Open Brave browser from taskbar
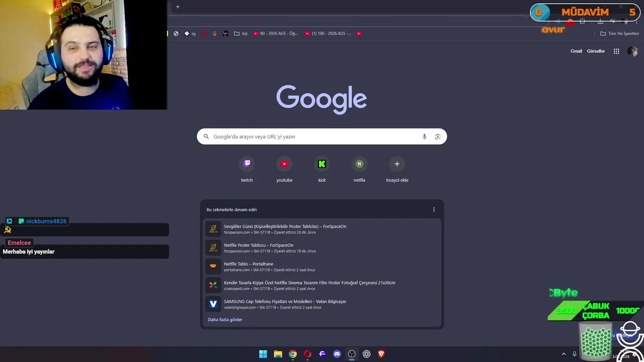This screenshot has width=644, height=362. coord(381,354)
